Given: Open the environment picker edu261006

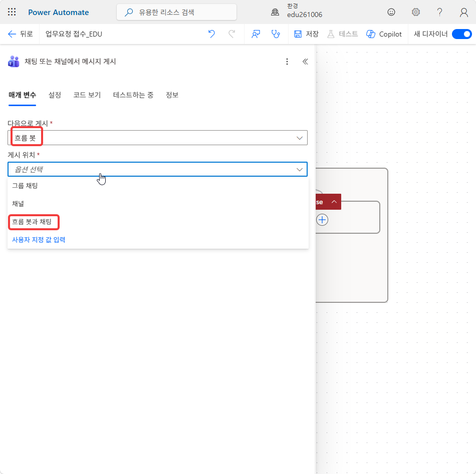Looking at the screenshot, I should click(x=297, y=11).
